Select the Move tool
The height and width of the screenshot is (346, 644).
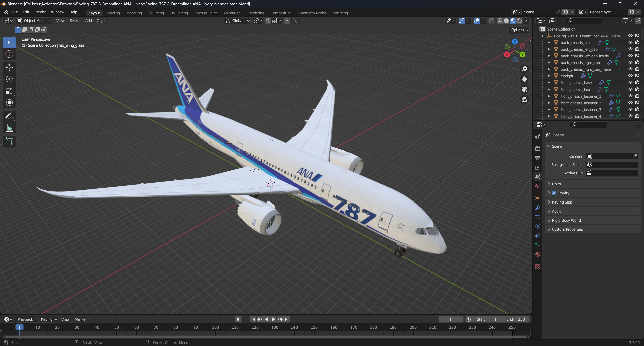click(x=9, y=67)
